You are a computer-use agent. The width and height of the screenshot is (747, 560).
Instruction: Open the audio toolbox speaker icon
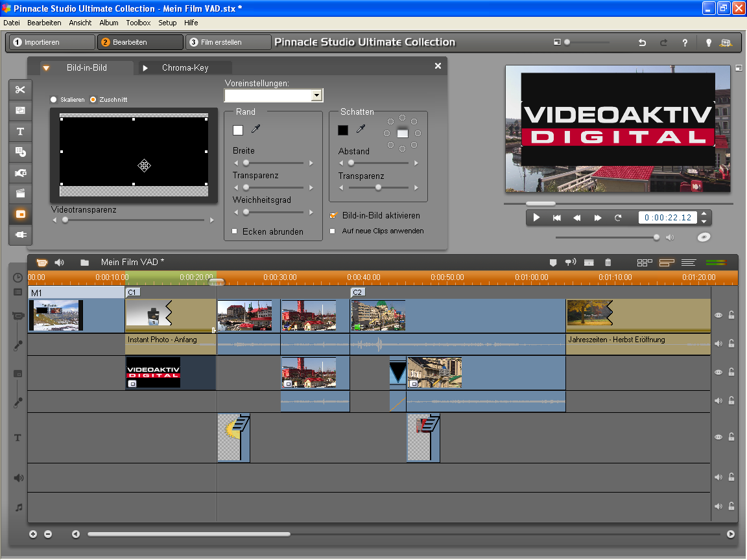click(x=60, y=262)
